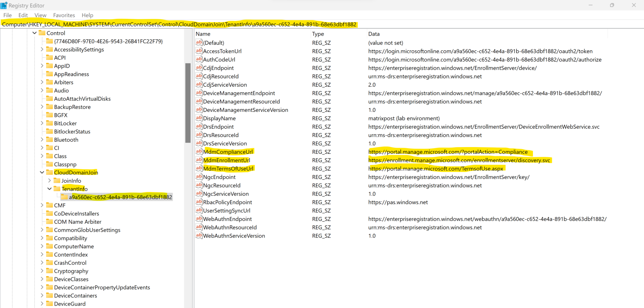The height and width of the screenshot is (308, 644).
Task: Click the ab icon beside RbacPolicyEndpoint
Action: pyautogui.click(x=199, y=202)
